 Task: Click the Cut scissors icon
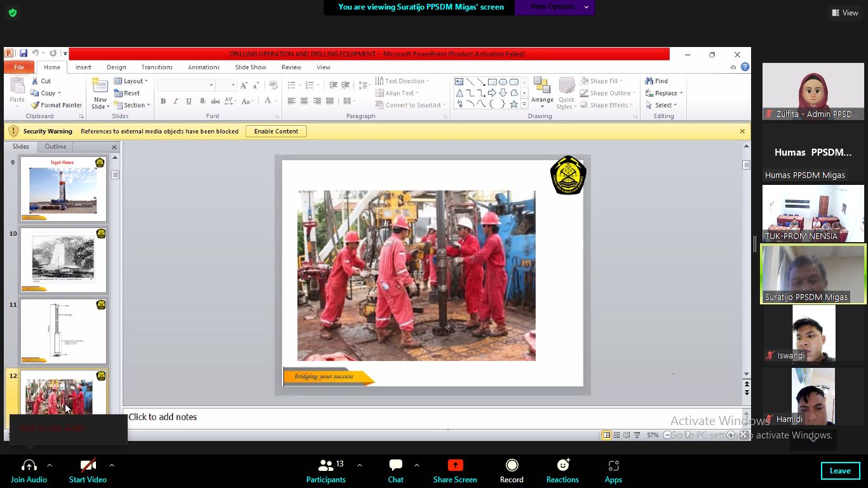click(34, 81)
